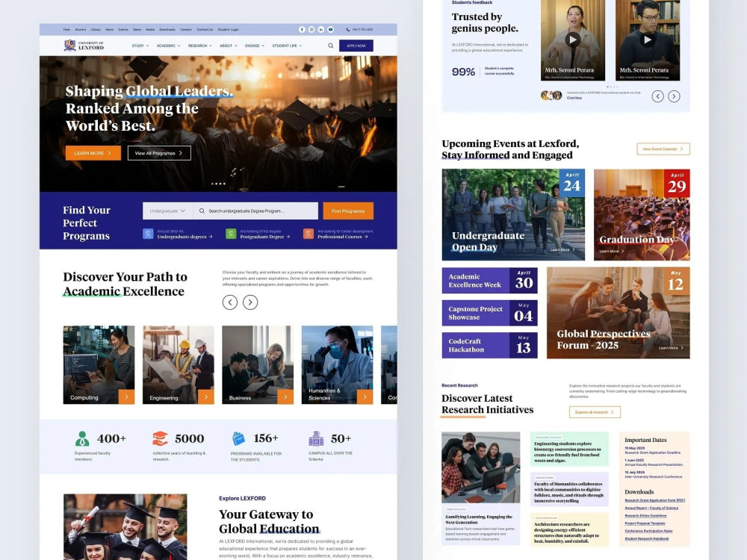The width and height of the screenshot is (747, 560).
Task: Click the phone number in top bar
Action: (x=360, y=30)
